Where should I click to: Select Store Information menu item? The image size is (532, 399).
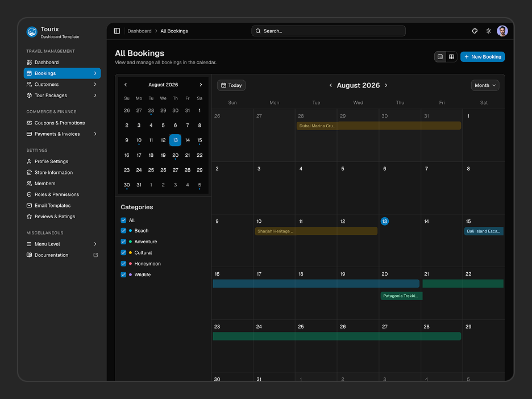coord(62,172)
